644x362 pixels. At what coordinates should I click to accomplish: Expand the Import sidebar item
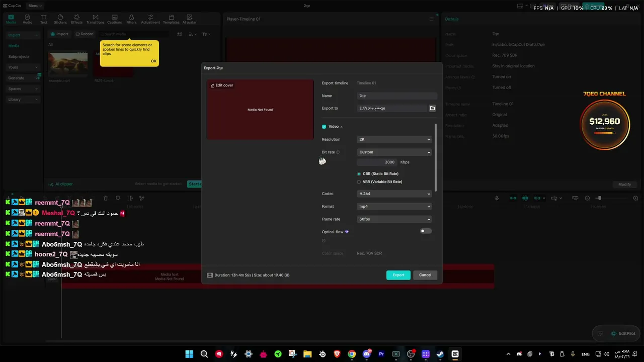click(23, 35)
